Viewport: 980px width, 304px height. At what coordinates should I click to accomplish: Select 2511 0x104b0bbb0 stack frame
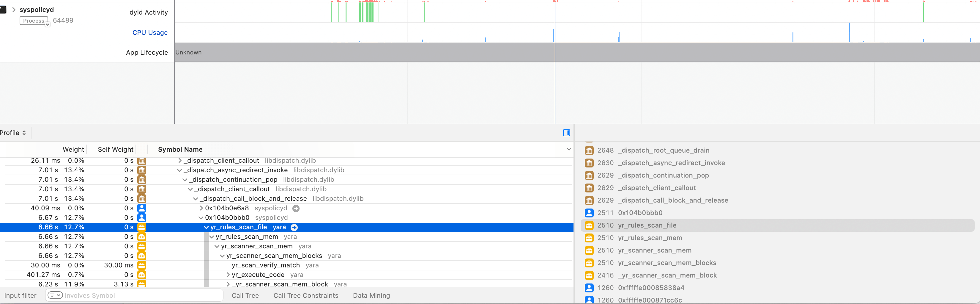(777, 213)
